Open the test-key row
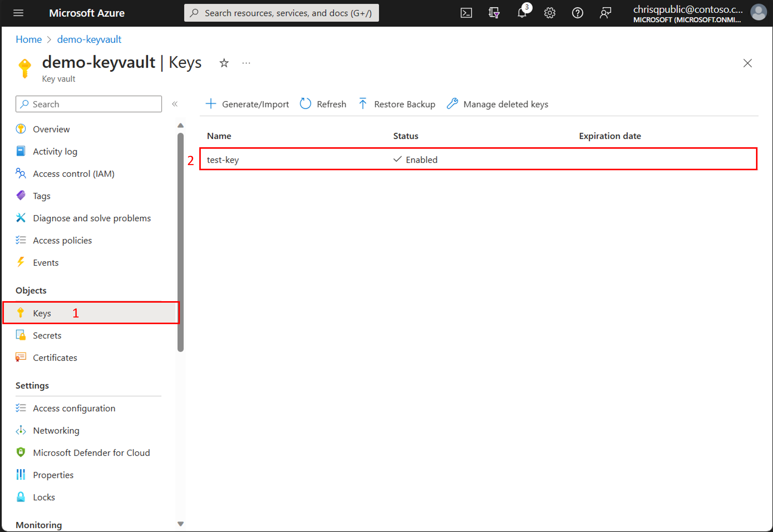Screen dimensions: 773x532 223,160
